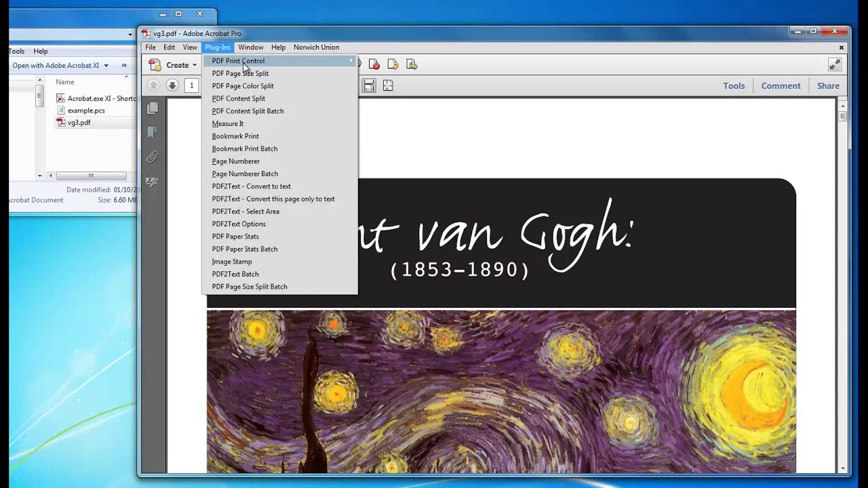Image resolution: width=868 pixels, height=488 pixels.
Task: Click the Van Gogh Starry Night image
Action: (x=501, y=392)
